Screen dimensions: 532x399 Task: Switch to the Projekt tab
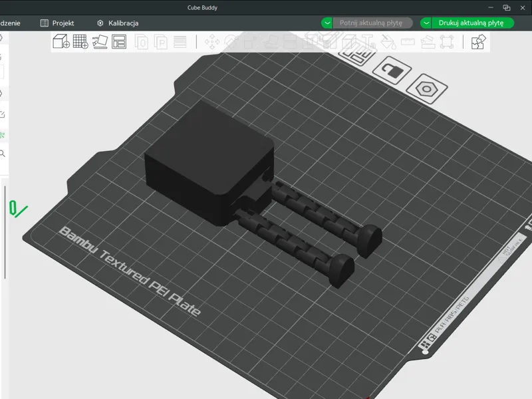pyautogui.click(x=57, y=23)
